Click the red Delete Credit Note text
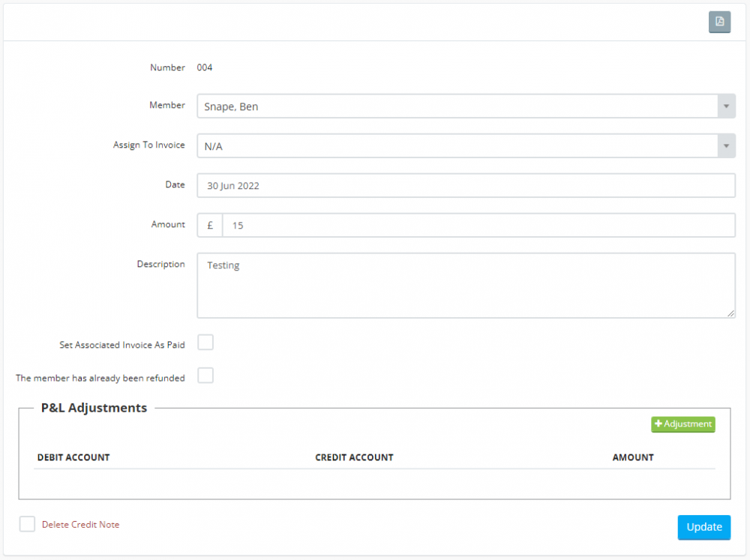 [x=80, y=525]
